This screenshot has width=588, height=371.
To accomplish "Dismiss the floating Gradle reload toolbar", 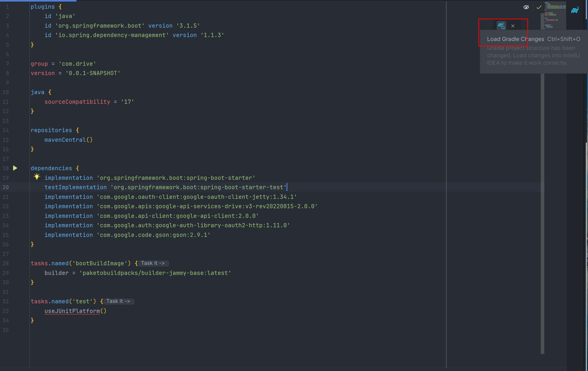I will [513, 26].
